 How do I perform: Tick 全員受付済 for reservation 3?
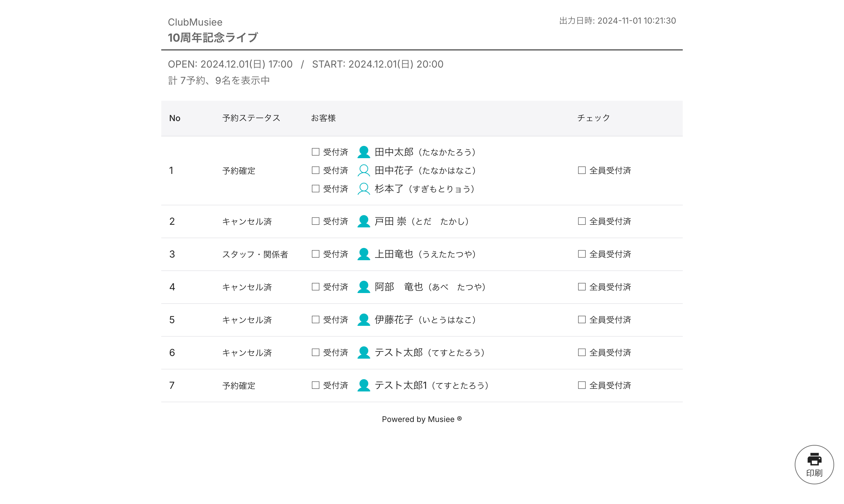click(581, 254)
